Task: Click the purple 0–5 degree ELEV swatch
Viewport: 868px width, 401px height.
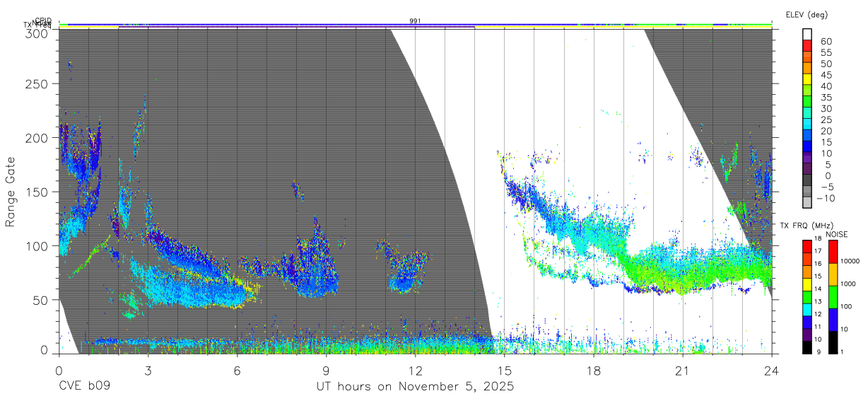Action: point(807,169)
